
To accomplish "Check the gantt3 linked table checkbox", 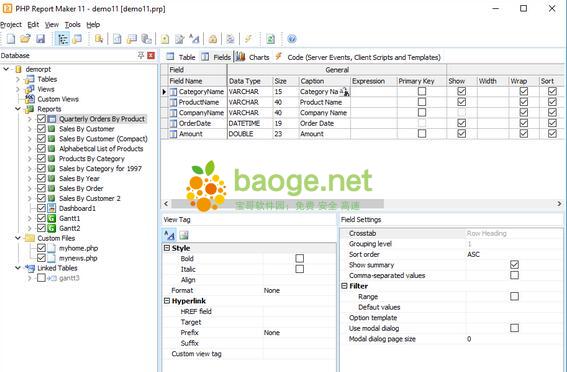I will tap(41, 278).
